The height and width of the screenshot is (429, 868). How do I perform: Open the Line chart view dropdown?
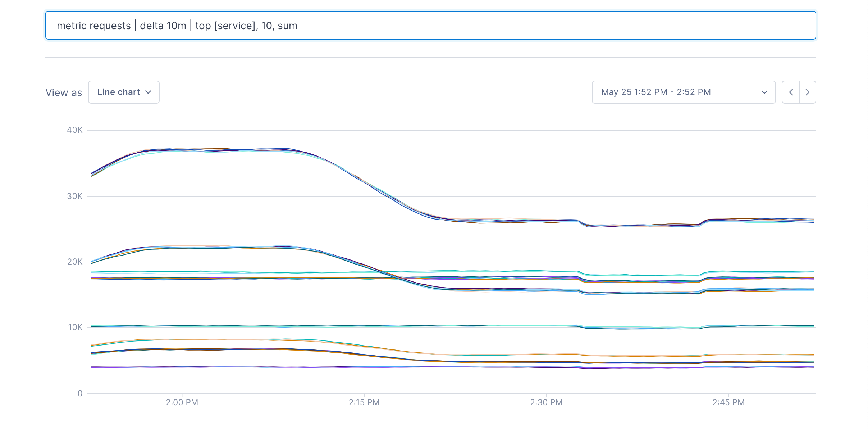pos(123,92)
